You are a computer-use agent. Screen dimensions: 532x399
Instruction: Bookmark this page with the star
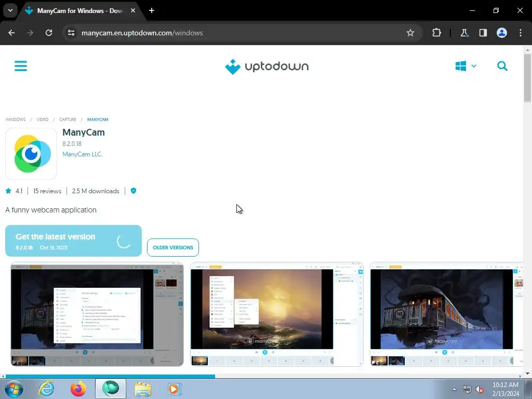tap(410, 33)
